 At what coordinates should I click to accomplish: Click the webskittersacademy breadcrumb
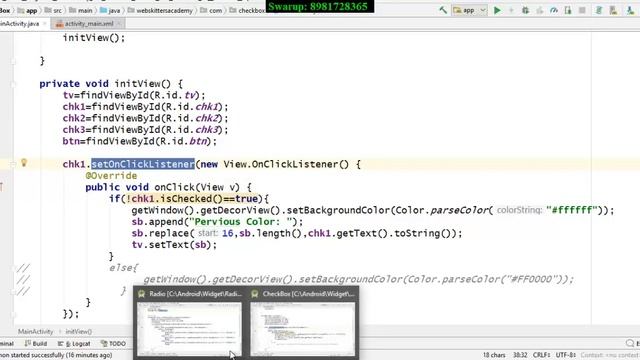160,10
